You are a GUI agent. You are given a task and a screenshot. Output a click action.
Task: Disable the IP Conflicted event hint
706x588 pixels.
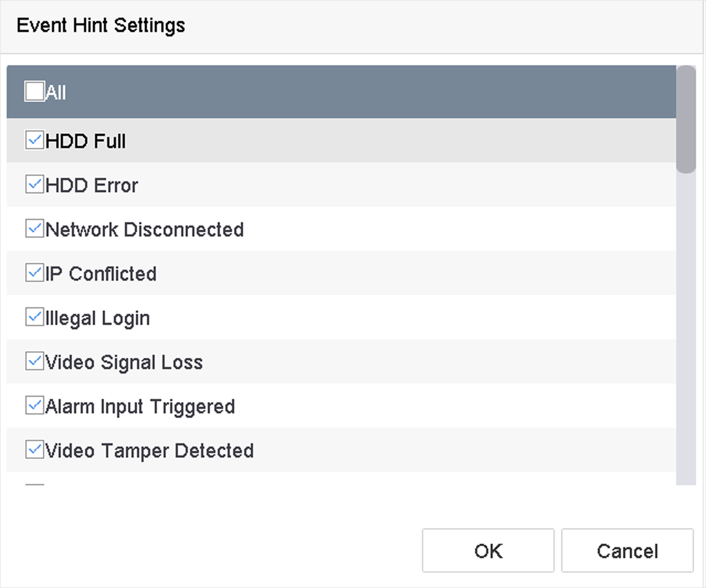click(34, 273)
